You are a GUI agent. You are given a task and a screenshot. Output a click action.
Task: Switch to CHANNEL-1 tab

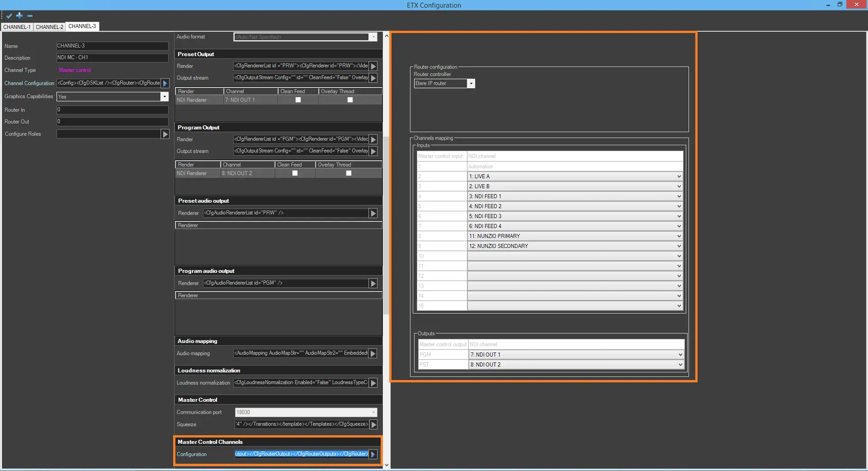(x=17, y=27)
